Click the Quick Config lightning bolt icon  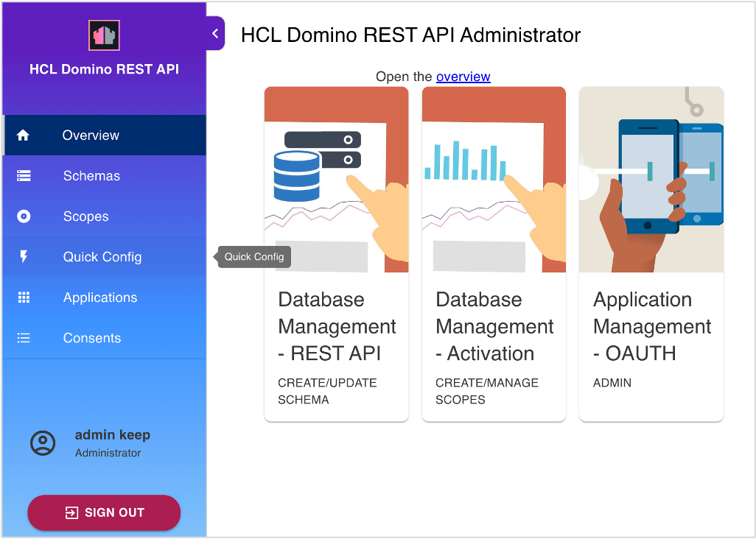click(x=24, y=257)
